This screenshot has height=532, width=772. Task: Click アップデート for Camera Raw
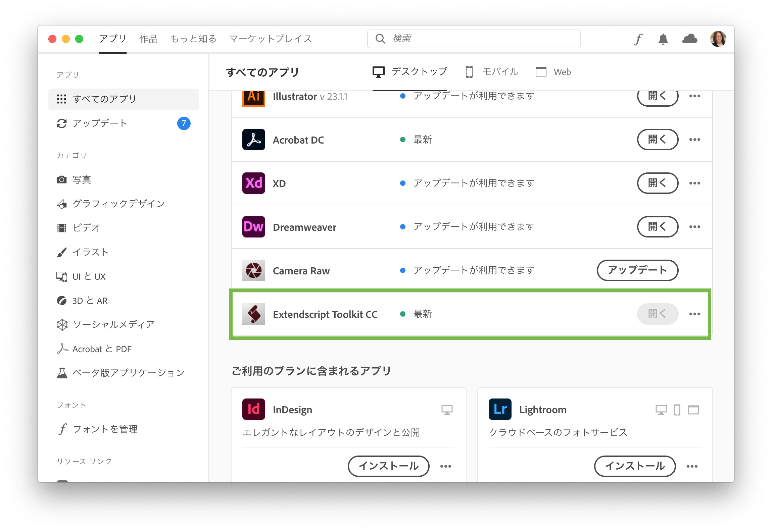tap(637, 270)
